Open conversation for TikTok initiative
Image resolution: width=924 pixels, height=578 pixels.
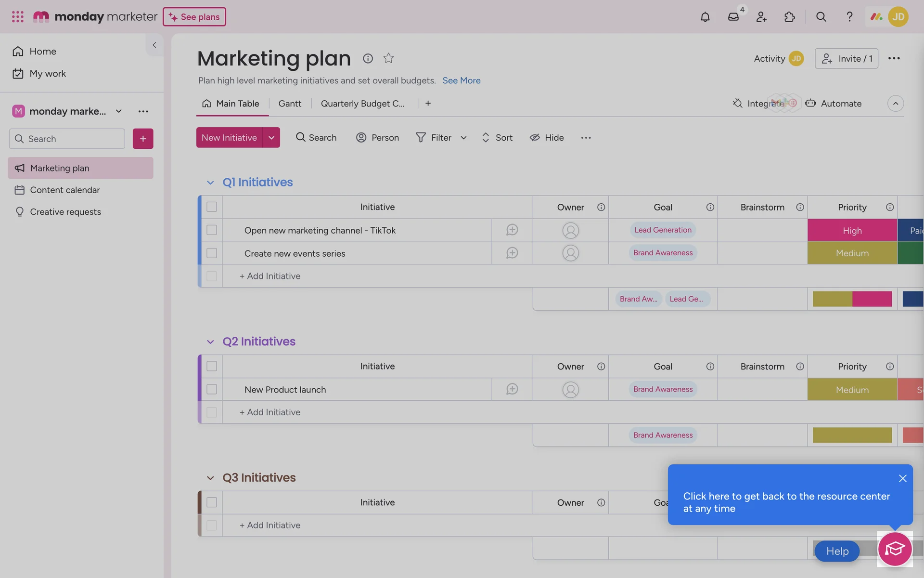click(512, 230)
